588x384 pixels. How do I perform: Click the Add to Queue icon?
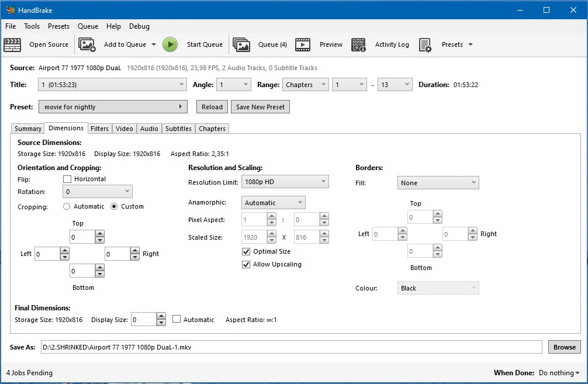click(87, 44)
